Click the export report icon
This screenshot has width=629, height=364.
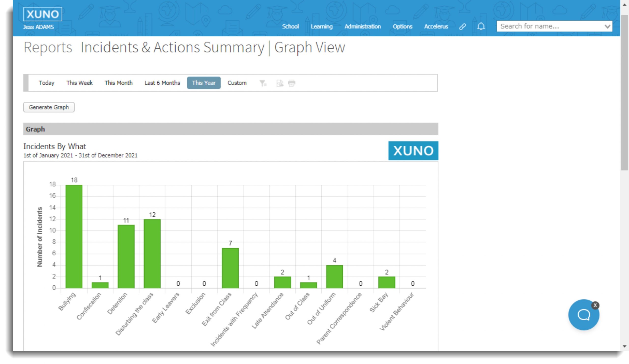(280, 83)
